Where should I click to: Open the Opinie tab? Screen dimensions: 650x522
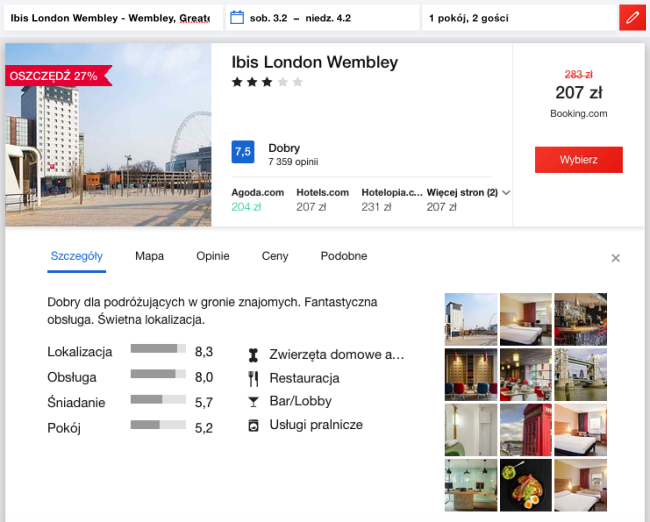tap(213, 256)
